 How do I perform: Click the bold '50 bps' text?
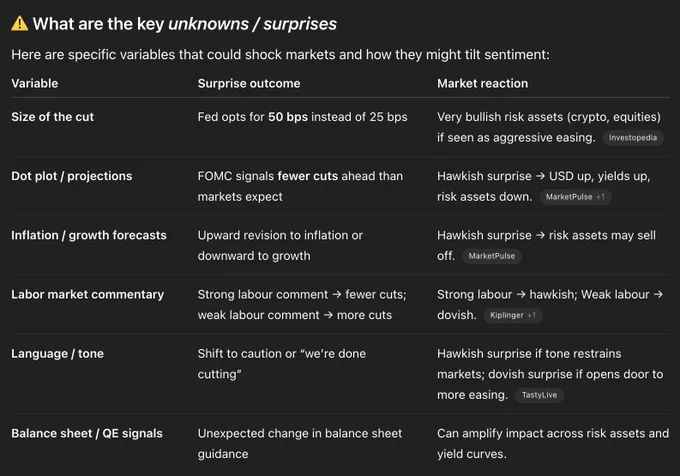pyautogui.click(x=288, y=117)
